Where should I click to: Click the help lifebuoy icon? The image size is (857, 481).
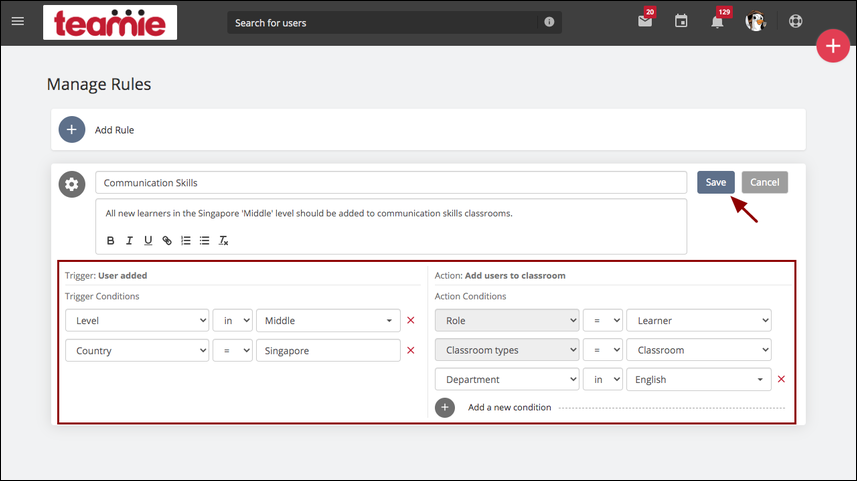pyautogui.click(x=795, y=21)
